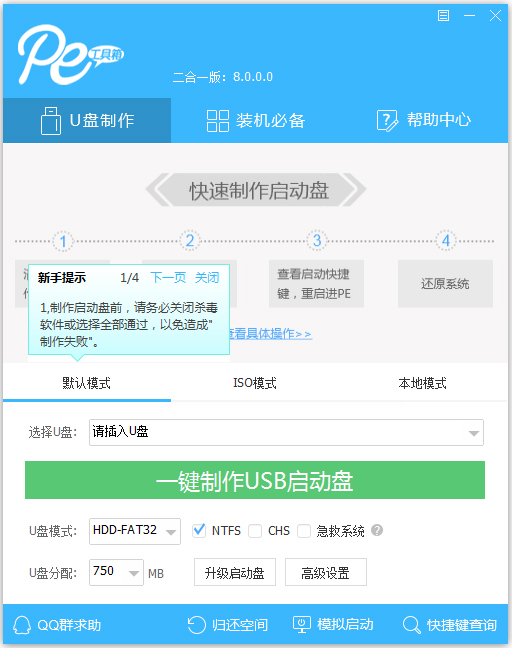Open the 装机必备 tab
This screenshot has height=648, width=512.
pos(256,121)
